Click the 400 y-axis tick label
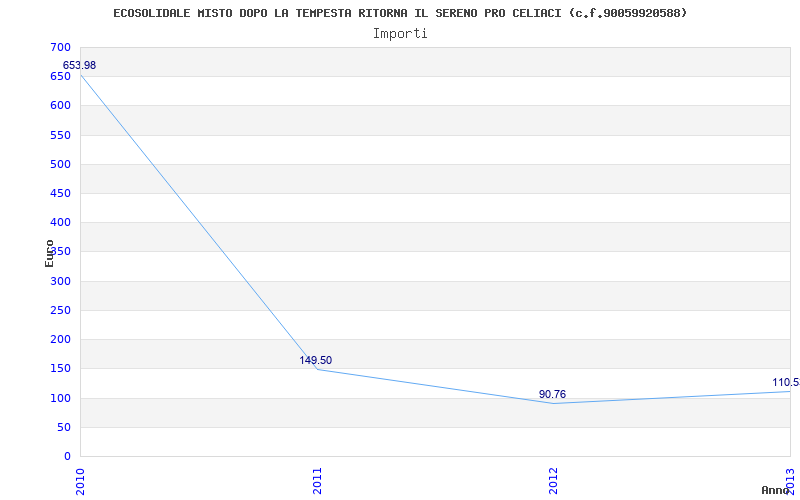 60,222
